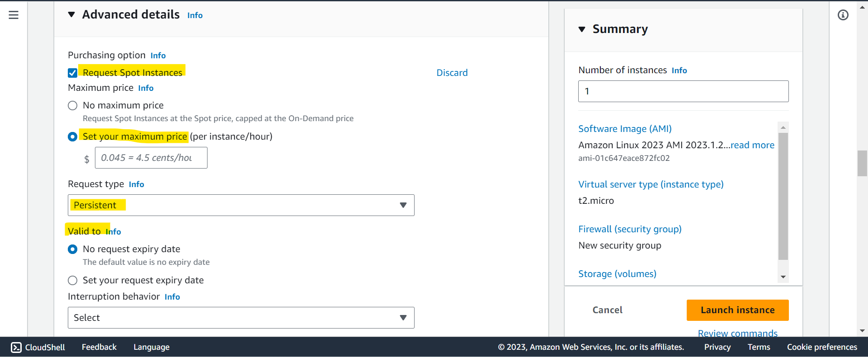Open the Terms footer link
The height and width of the screenshot is (357, 868).
[759, 347]
